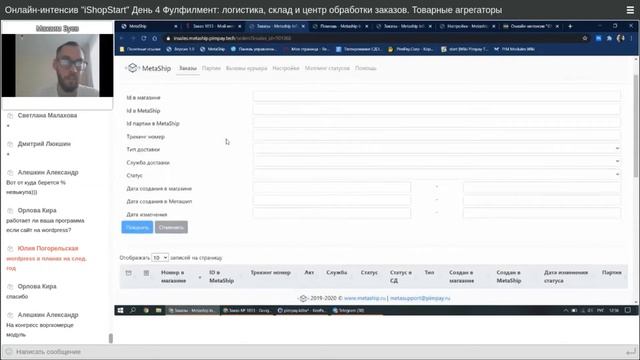This screenshot has height=360, width=640.
Task: Click the chat panel scrollbar thumb
Action: pos(111,338)
